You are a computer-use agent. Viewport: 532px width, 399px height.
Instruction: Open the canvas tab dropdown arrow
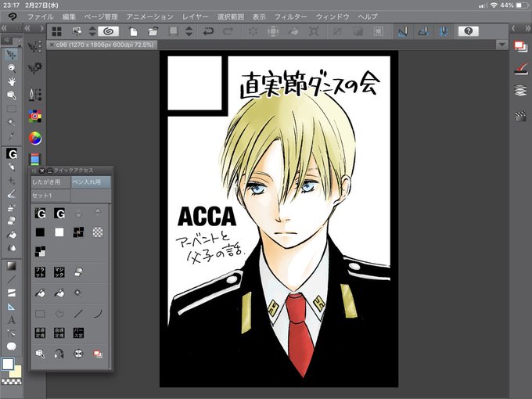point(501,45)
